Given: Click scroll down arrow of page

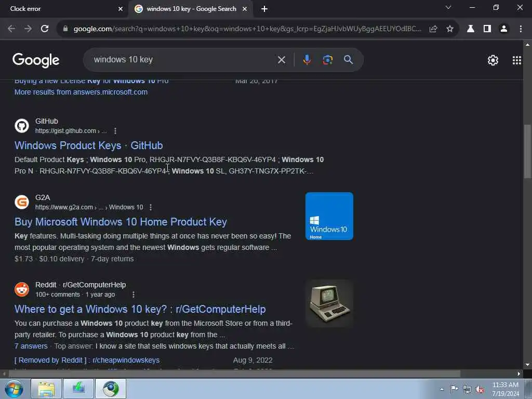Looking at the screenshot, I should 528,365.
